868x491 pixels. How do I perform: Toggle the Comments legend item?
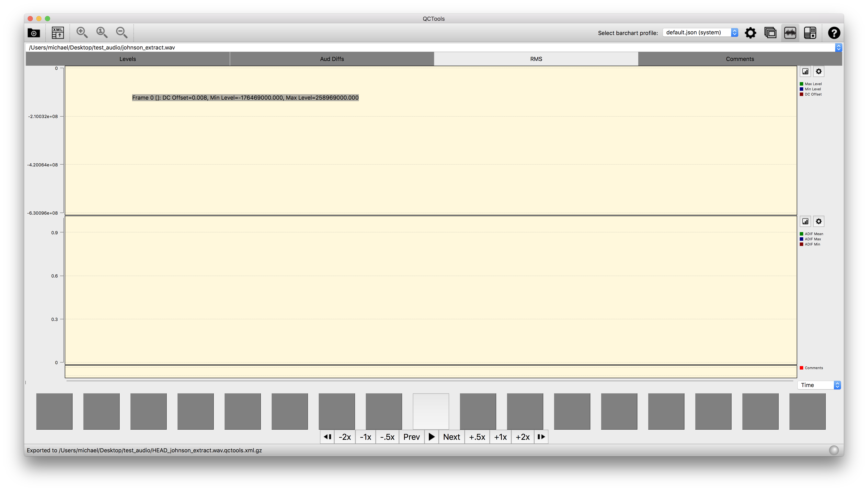[x=812, y=368]
